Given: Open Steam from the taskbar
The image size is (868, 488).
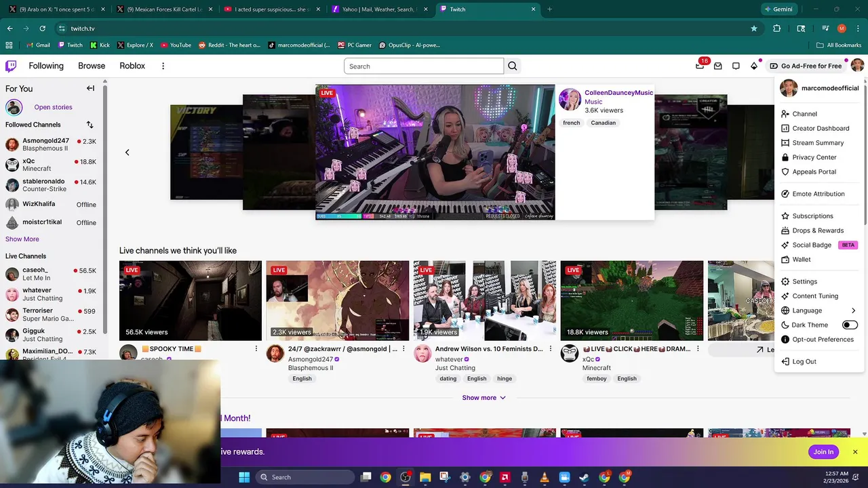Looking at the screenshot, I should point(584,477).
